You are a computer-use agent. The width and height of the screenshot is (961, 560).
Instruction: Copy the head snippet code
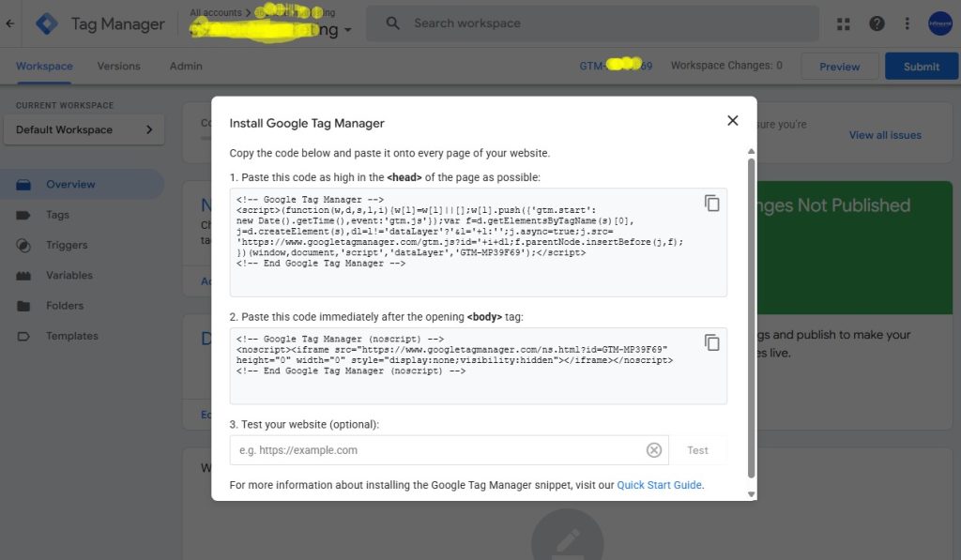712,203
